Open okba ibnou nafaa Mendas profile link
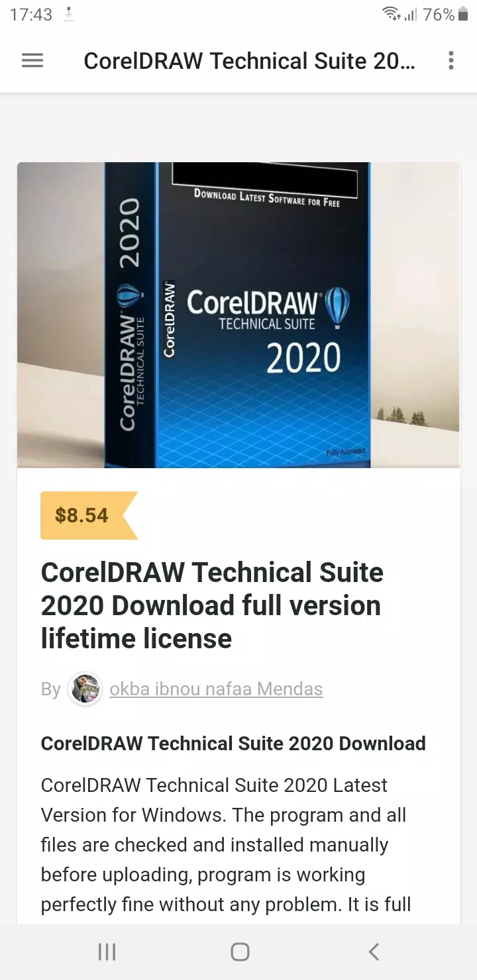This screenshot has height=980, width=477. pyautogui.click(x=216, y=689)
